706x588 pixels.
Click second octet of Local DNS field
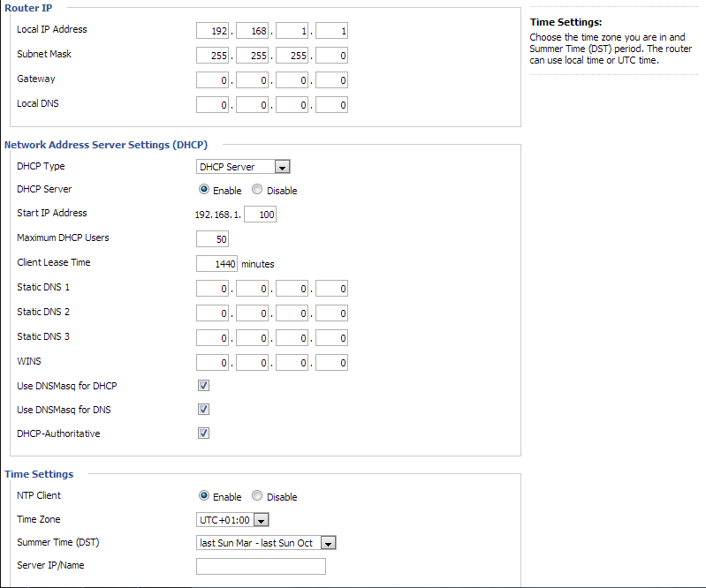click(252, 105)
